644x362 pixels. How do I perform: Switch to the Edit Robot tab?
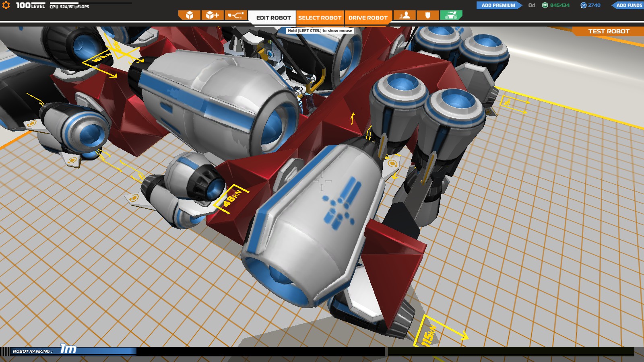coord(273,18)
